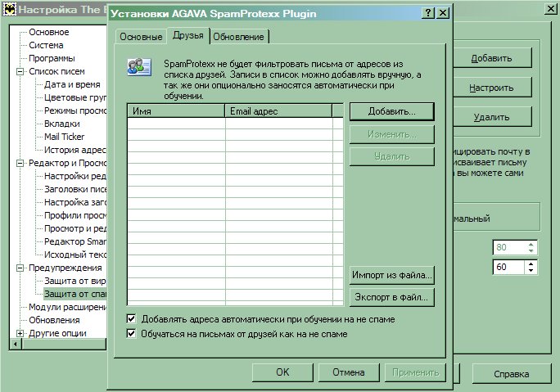Confirm with the OK button

282,372
